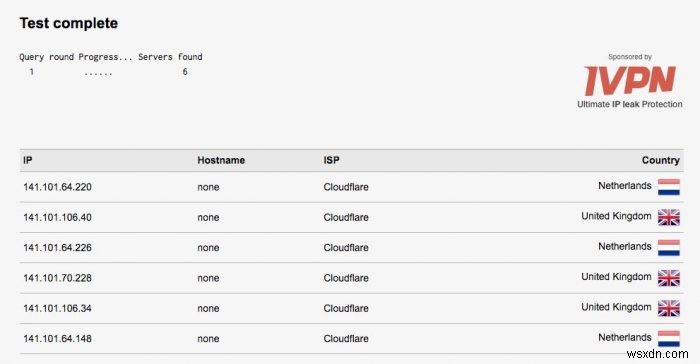Select IP address 141.101.64.220

pyautogui.click(x=57, y=187)
